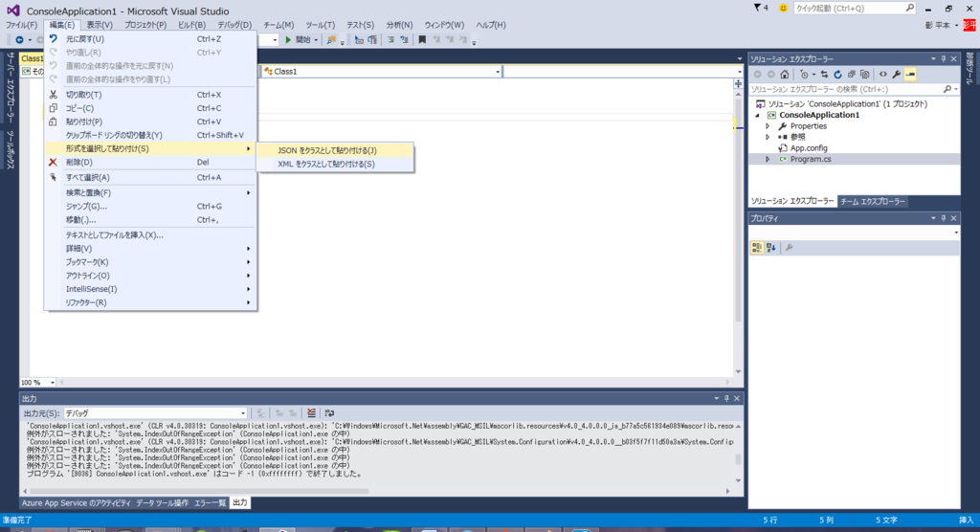Click the green Start debugging play button

tap(288, 39)
